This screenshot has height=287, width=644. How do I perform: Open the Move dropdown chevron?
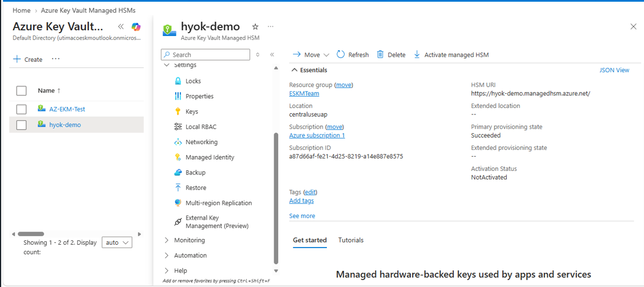(326, 55)
